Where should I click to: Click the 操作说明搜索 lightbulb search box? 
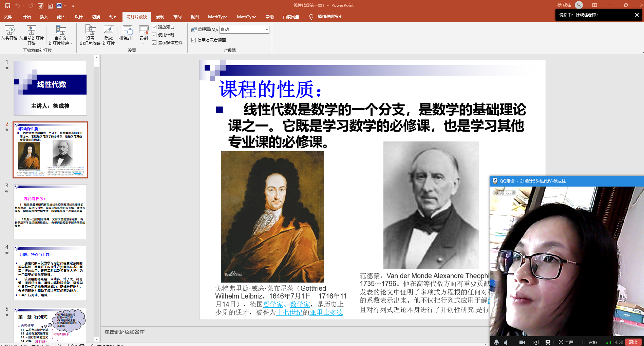(x=326, y=17)
